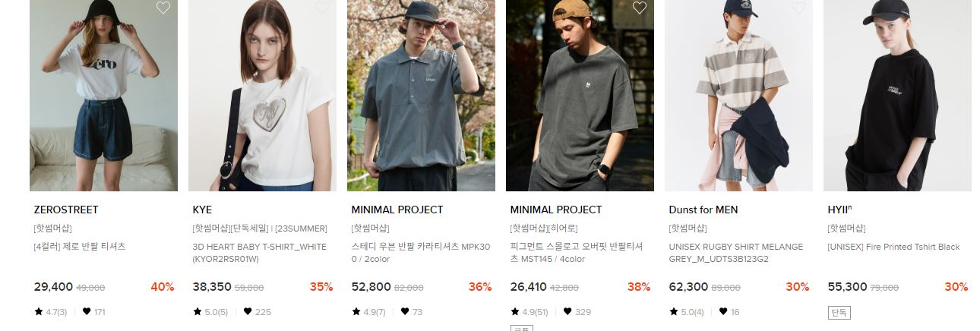Open the striped rugby shirt product thumbnail
This screenshot has width=980, height=331.
738,96
